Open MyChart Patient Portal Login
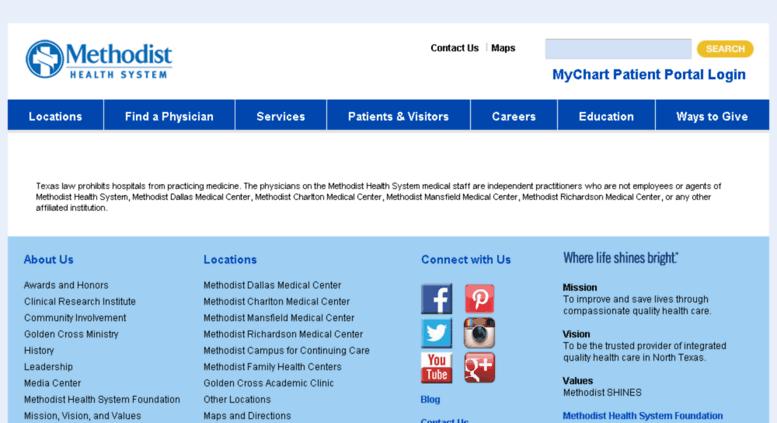Image resolution: width=777 pixels, height=423 pixels. pyautogui.click(x=649, y=74)
